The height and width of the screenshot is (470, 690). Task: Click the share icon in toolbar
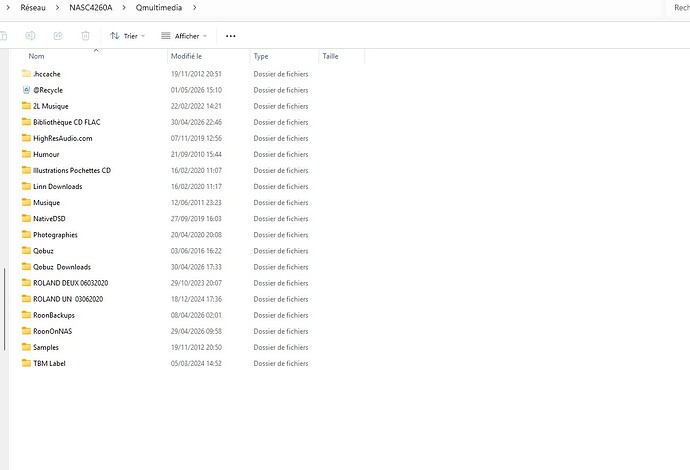(58, 36)
